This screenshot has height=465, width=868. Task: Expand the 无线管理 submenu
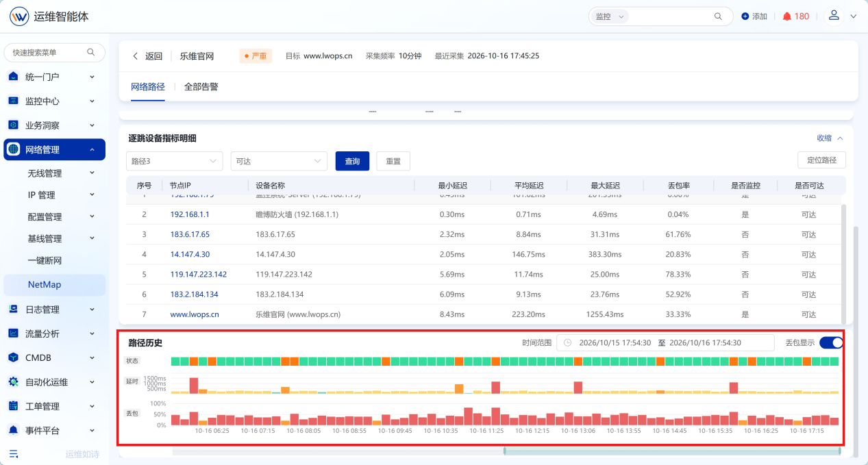pos(92,173)
